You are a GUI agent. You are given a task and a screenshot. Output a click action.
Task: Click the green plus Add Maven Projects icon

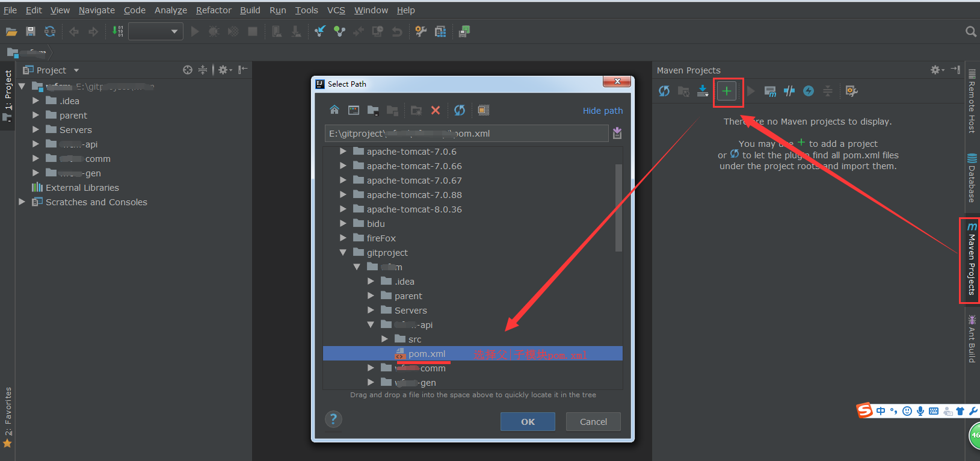(x=727, y=91)
